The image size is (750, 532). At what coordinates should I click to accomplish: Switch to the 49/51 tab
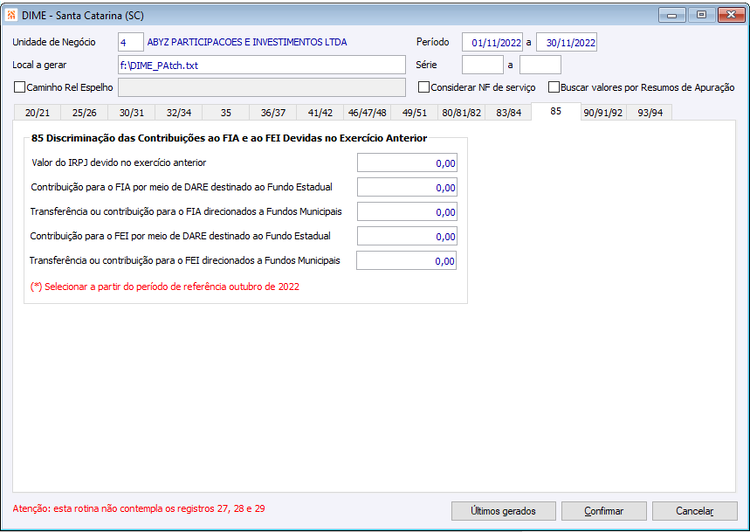(414, 112)
